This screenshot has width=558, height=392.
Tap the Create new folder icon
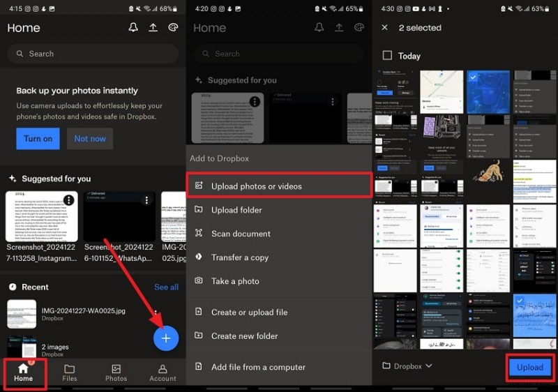pyautogui.click(x=199, y=335)
